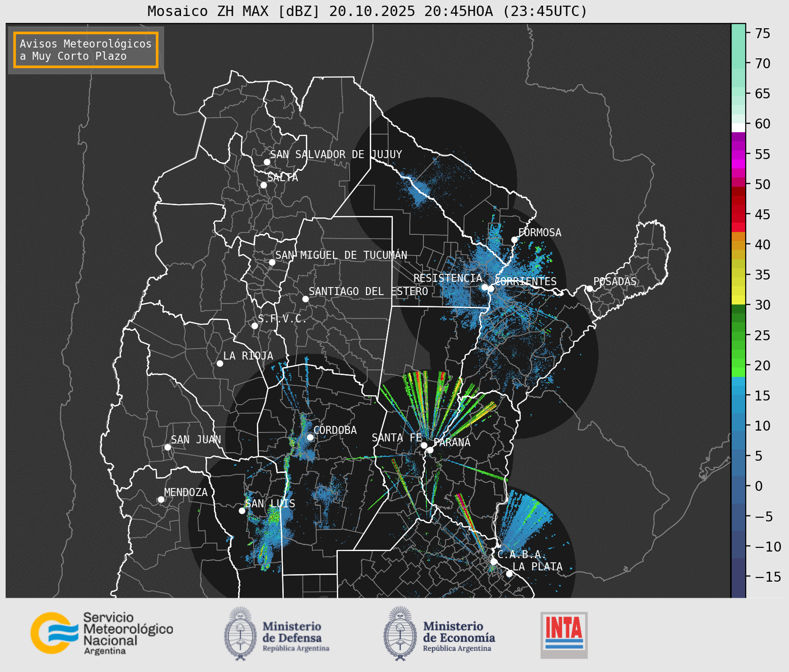Click the S.F.V.C. city label

click(282, 319)
